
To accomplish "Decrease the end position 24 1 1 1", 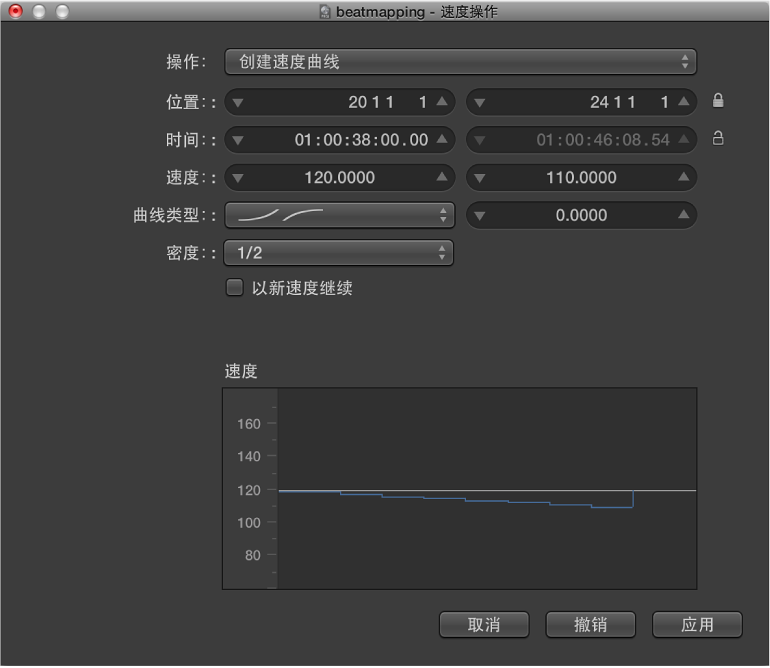I will tap(480, 103).
